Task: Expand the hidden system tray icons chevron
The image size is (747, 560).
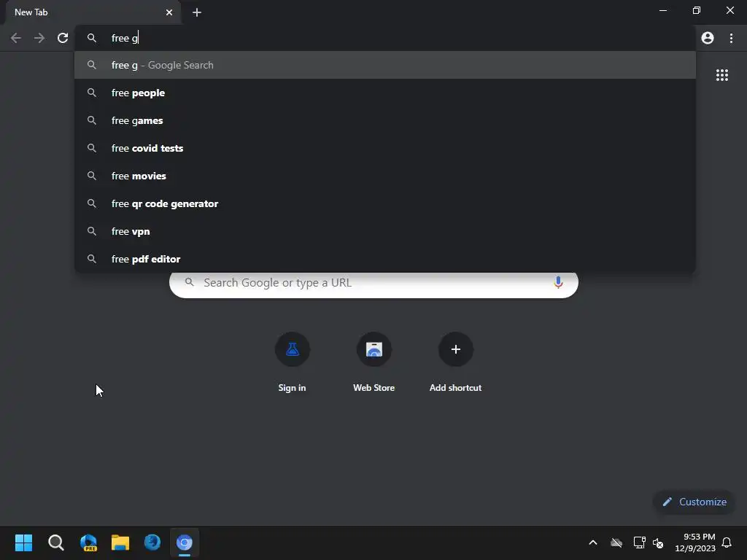Action: click(593, 542)
